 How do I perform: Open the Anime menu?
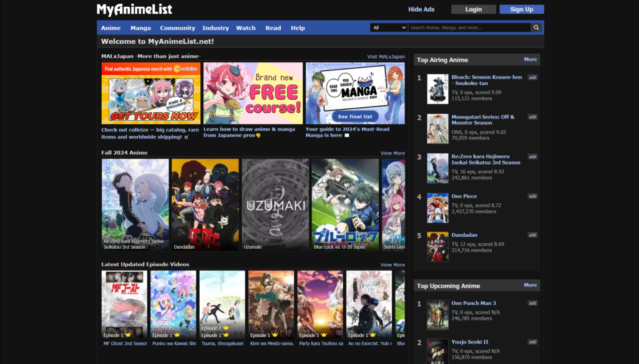coord(111,28)
